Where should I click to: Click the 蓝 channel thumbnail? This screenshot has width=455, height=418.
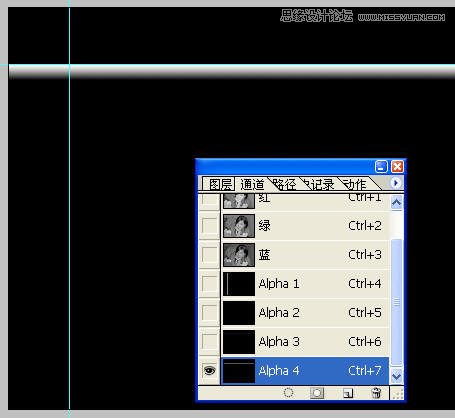coord(239,255)
